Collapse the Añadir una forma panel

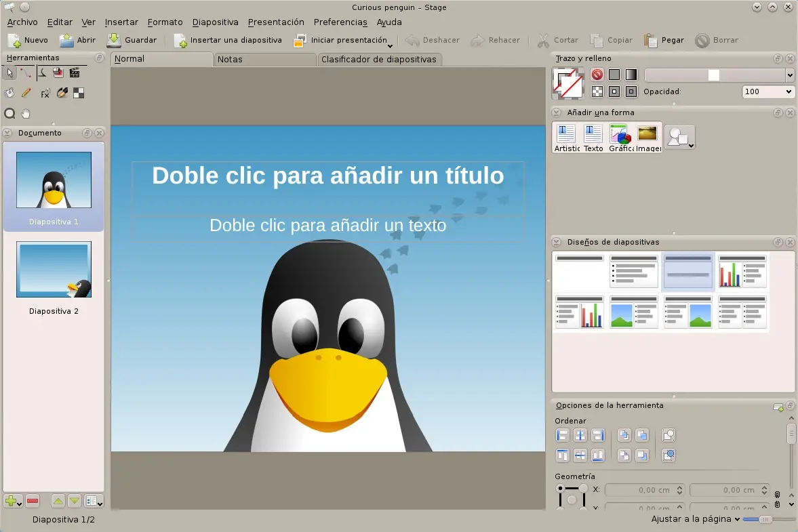[x=556, y=112]
